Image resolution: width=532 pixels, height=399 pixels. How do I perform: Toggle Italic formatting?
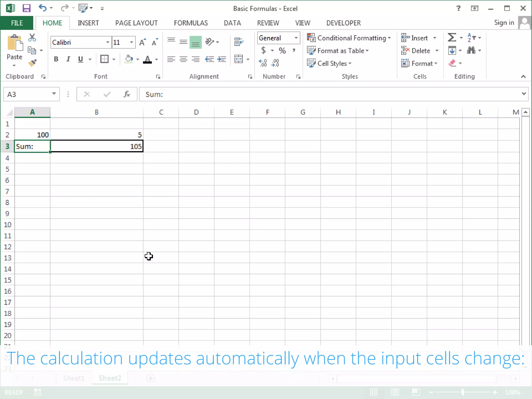click(x=68, y=59)
